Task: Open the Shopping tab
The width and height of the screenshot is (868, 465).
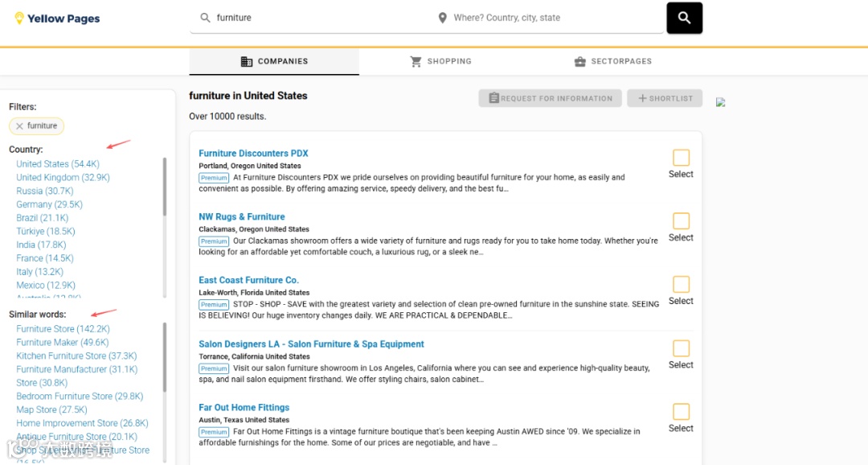Action: click(440, 61)
